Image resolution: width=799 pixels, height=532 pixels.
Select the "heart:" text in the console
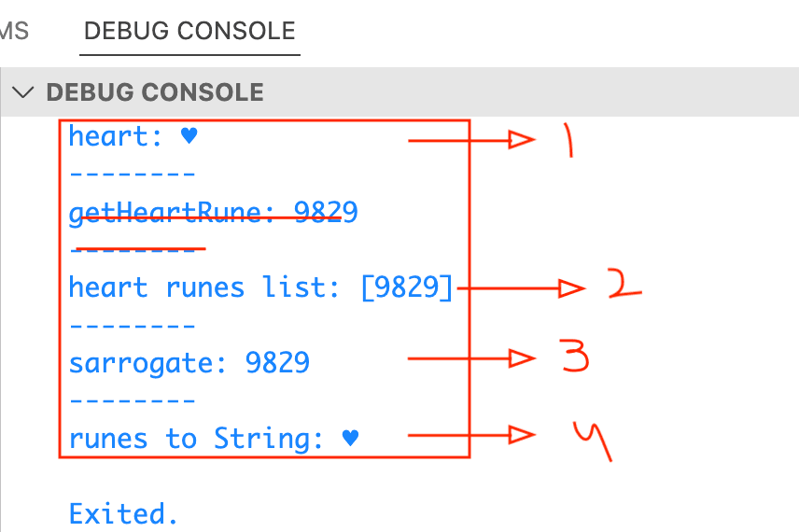[115, 137]
